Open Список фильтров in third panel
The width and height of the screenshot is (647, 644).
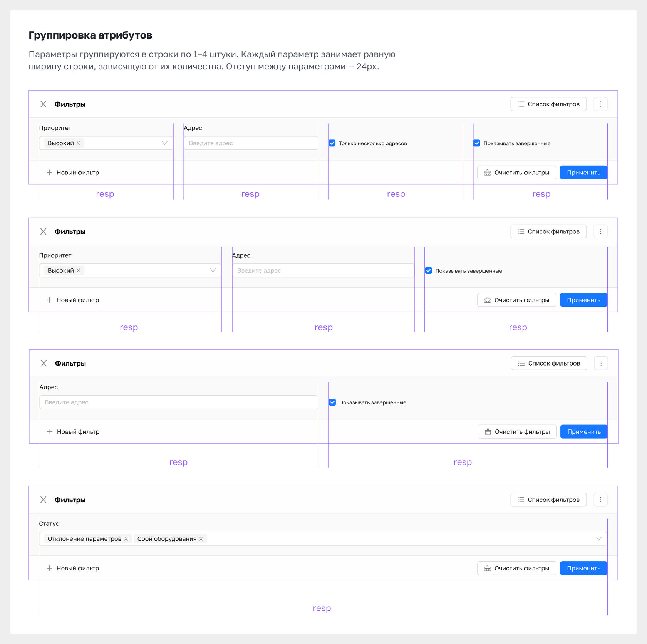(549, 363)
